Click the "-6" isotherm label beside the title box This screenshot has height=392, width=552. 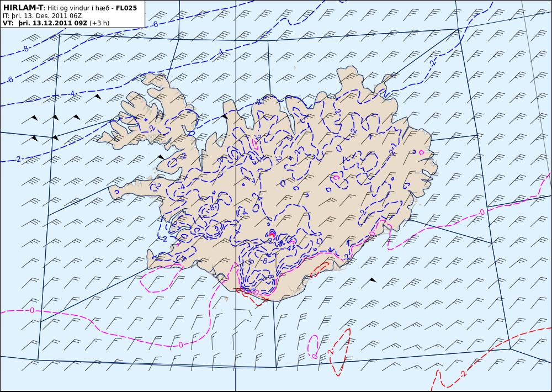coord(155,24)
